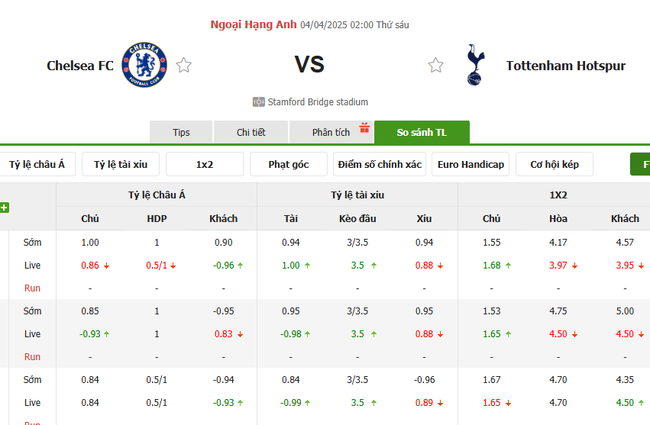The width and height of the screenshot is (650, 425).
Task: Expand rows with the green plus icon
Action: point(5,208)
